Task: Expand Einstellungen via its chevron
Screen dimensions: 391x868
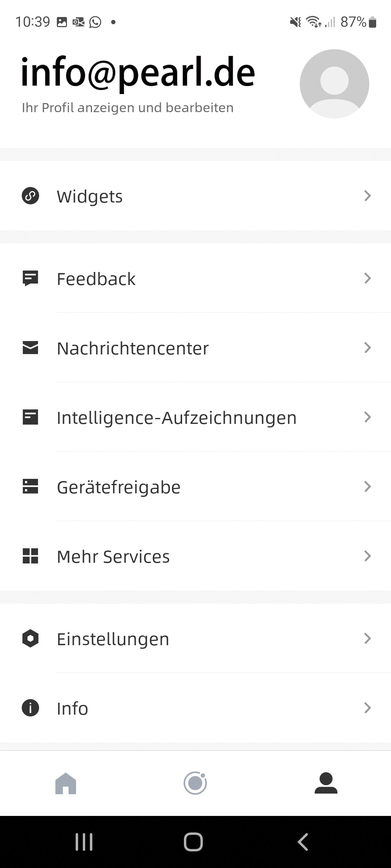Action: click(367, 639)
